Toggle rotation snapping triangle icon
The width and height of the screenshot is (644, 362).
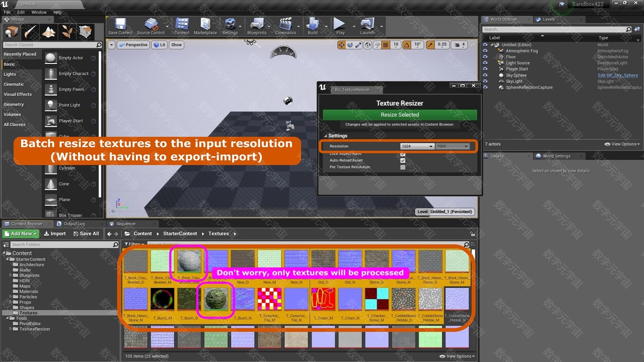[x=407, y=45]
